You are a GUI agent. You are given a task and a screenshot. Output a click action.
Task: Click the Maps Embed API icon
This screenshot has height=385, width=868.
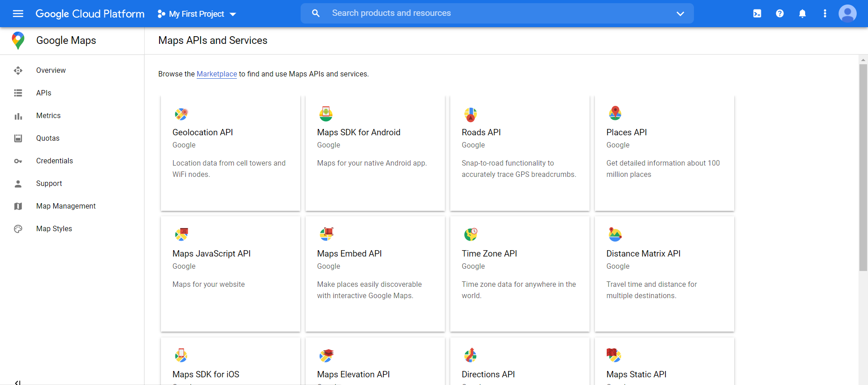click(x=326, y=234)
